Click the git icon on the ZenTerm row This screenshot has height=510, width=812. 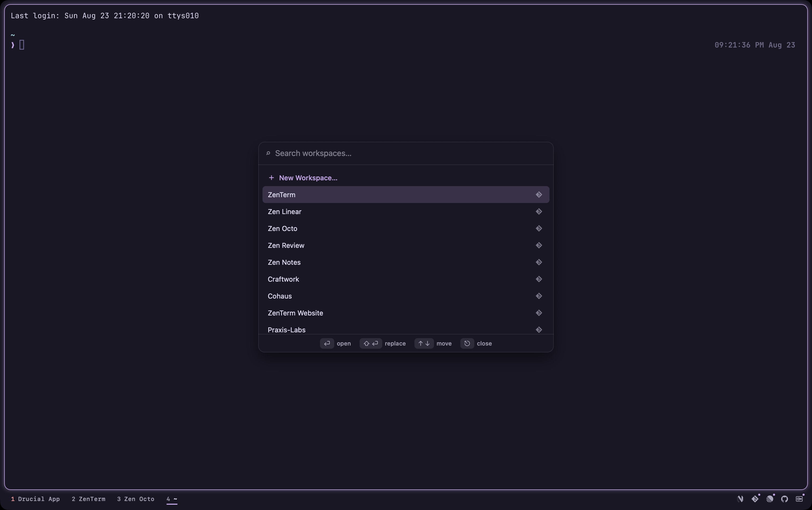pyautogui.click(x=539, y=195)
